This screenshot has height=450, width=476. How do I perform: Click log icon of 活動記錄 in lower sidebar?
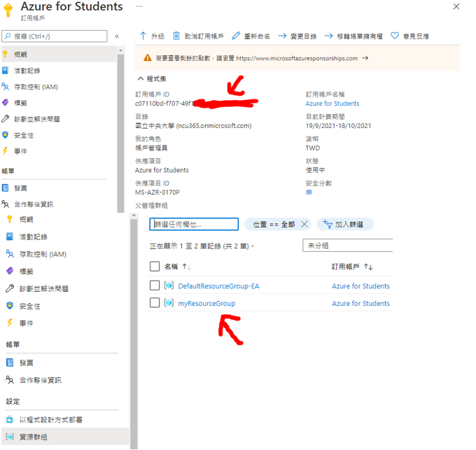click(x=10, y=237)
